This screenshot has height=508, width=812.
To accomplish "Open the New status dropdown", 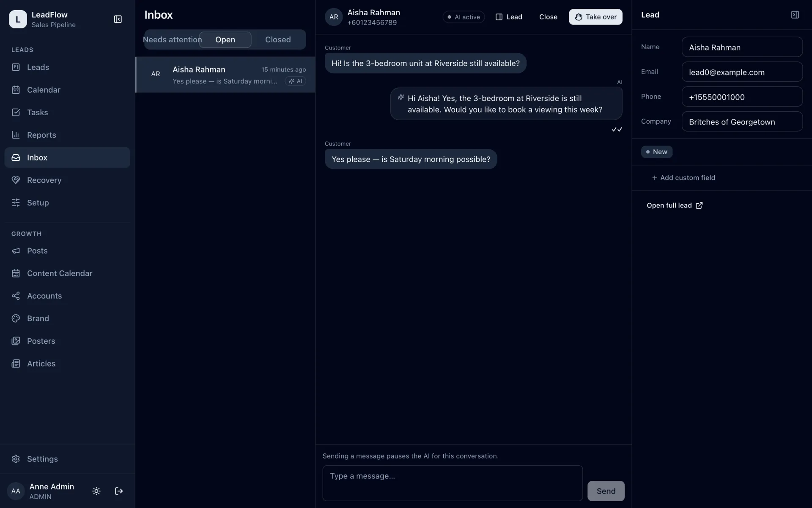I will click(x=656, y=152).
